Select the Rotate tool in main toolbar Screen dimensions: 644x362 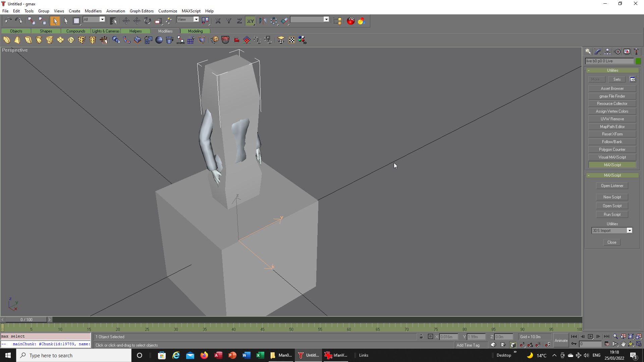tap(148, 21)
